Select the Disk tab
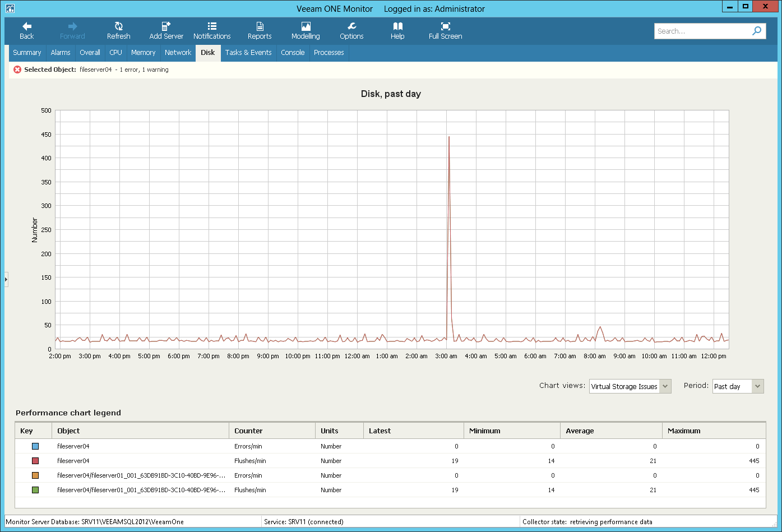Screen dimensions: 782x532 [x=208, y=53]
